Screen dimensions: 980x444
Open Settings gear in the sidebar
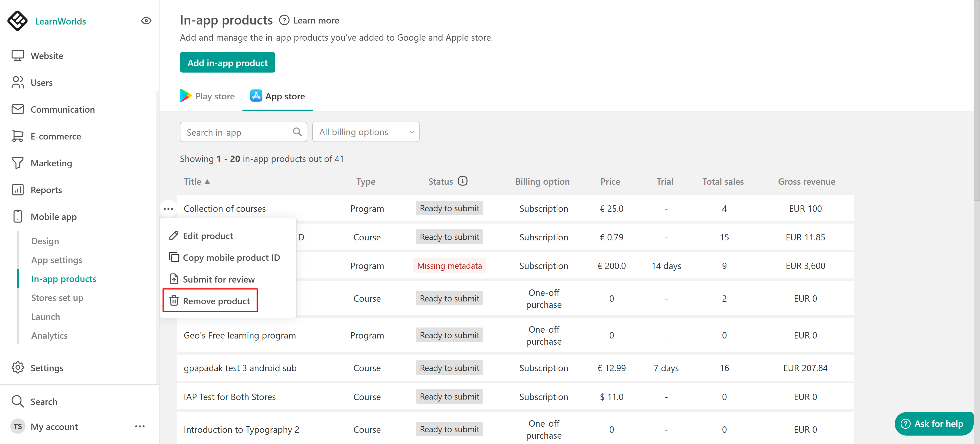[x=18, y=367]
